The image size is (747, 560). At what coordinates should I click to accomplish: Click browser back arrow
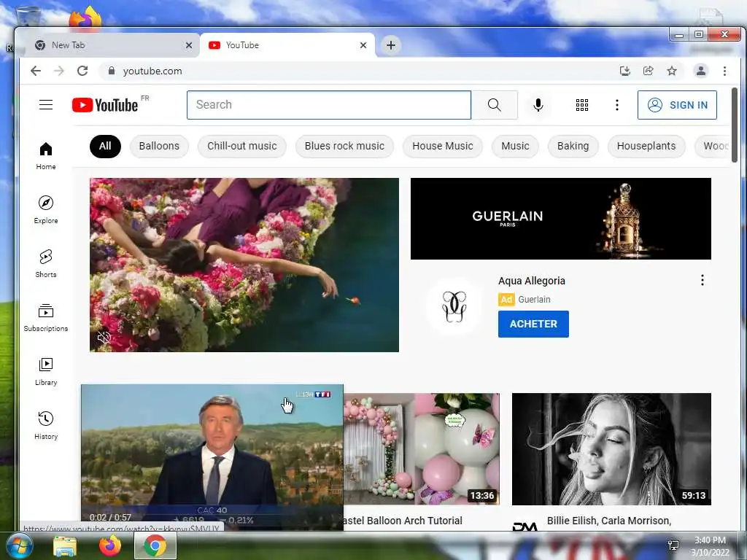tap(36, 71)
